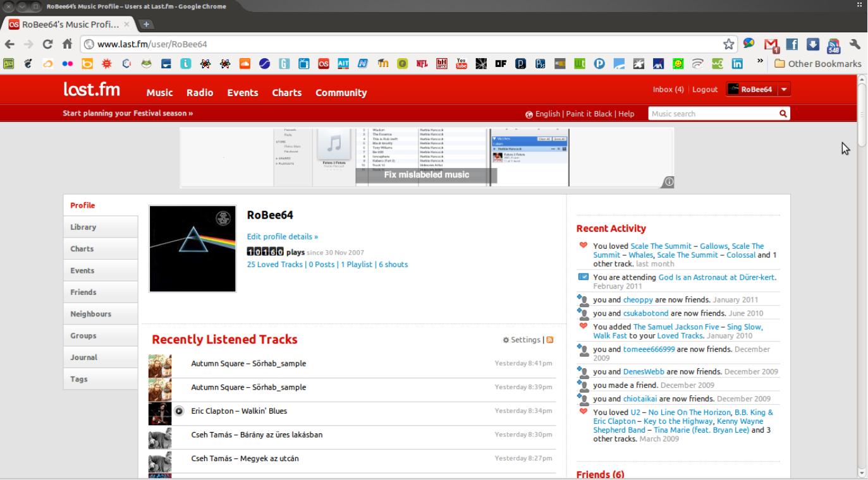Image resolution: width=868 pixels, height=480 pixels.
Task: Open the smiley face bookmark icon
Action: (x=678, y=64)
